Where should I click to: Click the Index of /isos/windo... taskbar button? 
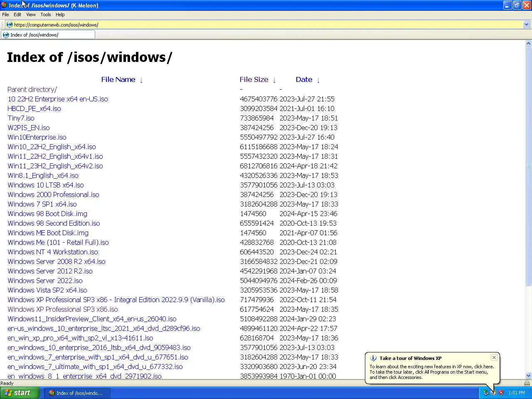click(77, 393)
